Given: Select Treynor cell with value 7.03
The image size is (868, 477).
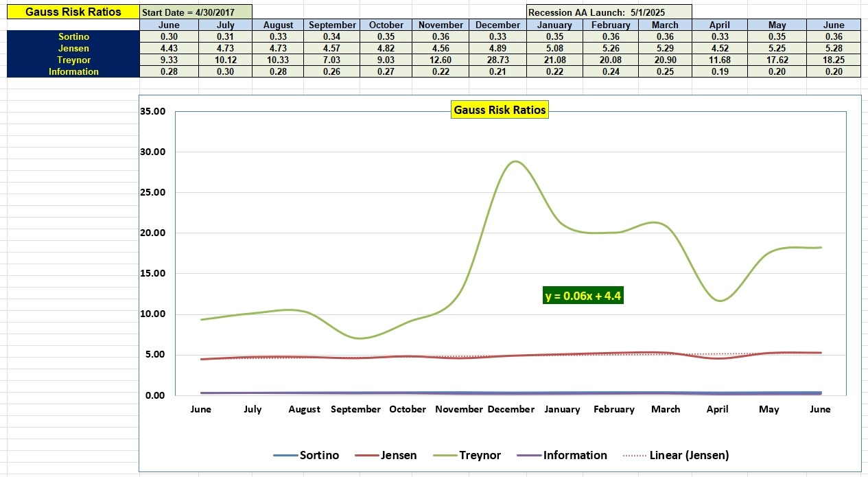Looking at the screenshot, I should 332,60.
